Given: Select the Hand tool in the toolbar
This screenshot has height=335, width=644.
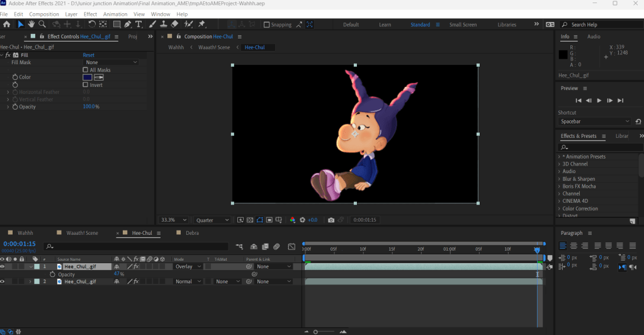Looking at the screenshot, I should click(31, 25).
